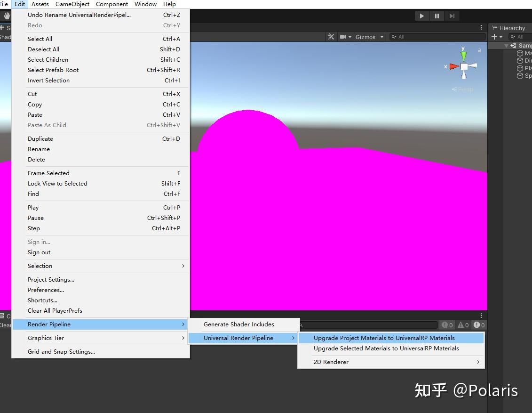Select Generate Shader Includes menu entry
532x413 pixels.
click(238, 324)
